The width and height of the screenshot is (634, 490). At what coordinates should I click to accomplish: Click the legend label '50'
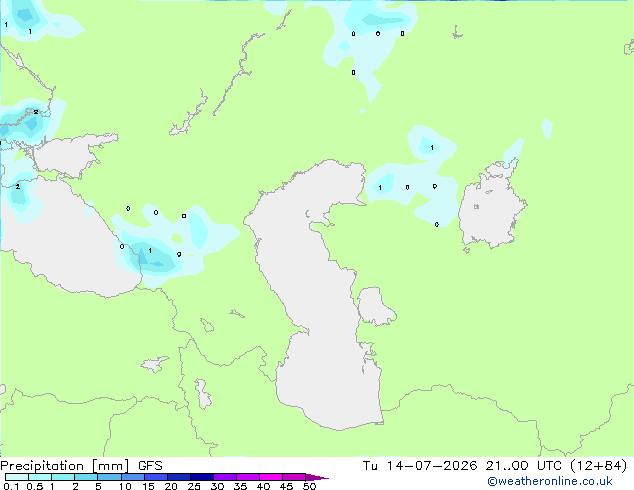click(309, 486)
